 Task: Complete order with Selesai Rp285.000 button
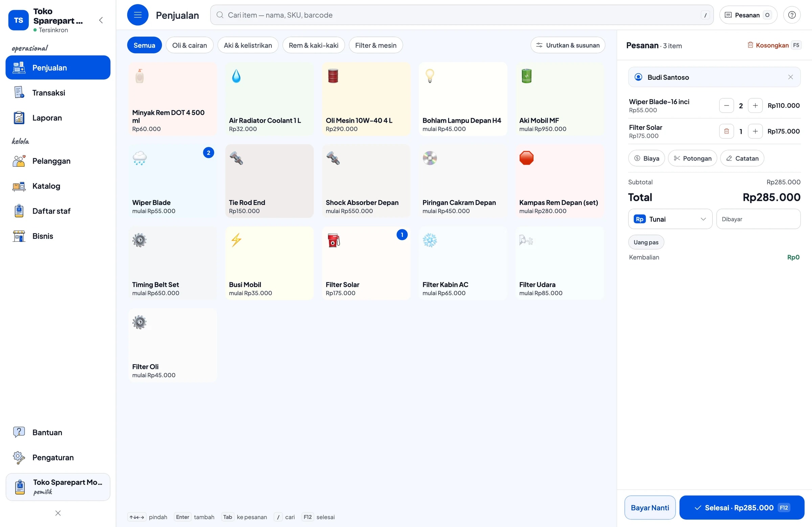[x=741, y=507]
